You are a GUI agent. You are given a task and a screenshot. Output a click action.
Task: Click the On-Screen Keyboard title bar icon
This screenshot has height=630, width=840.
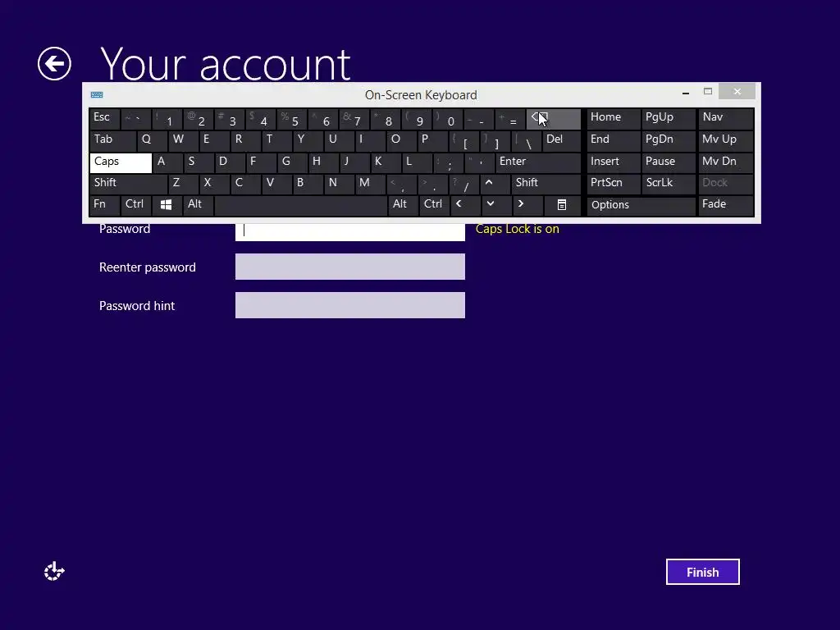pos(97,95)
